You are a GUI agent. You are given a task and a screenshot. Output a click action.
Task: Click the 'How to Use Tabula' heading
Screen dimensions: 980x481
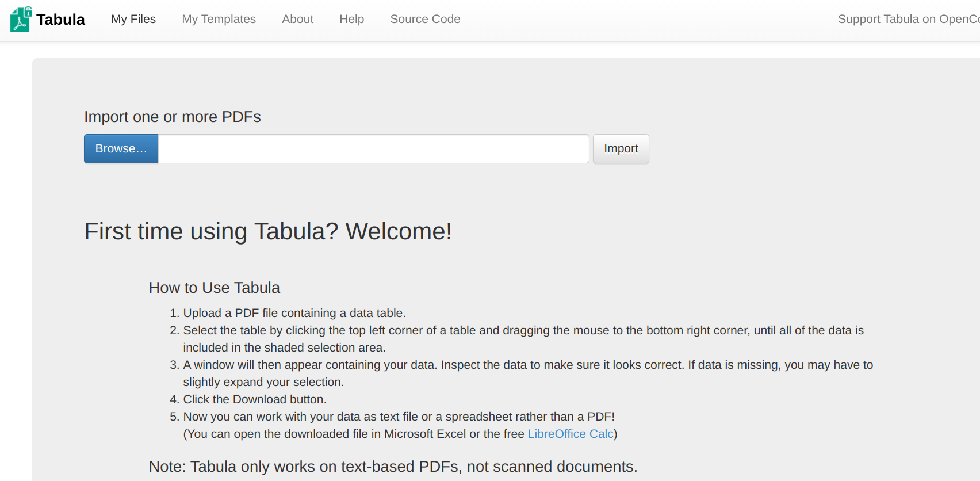pyautogui.click(x=214, y=288)
